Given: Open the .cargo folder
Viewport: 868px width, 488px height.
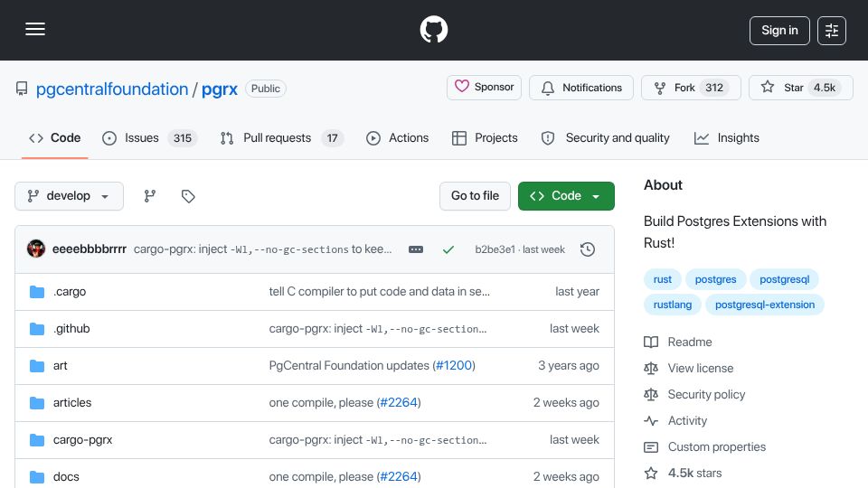Looking at the screenshot, I should coord(70,292).
